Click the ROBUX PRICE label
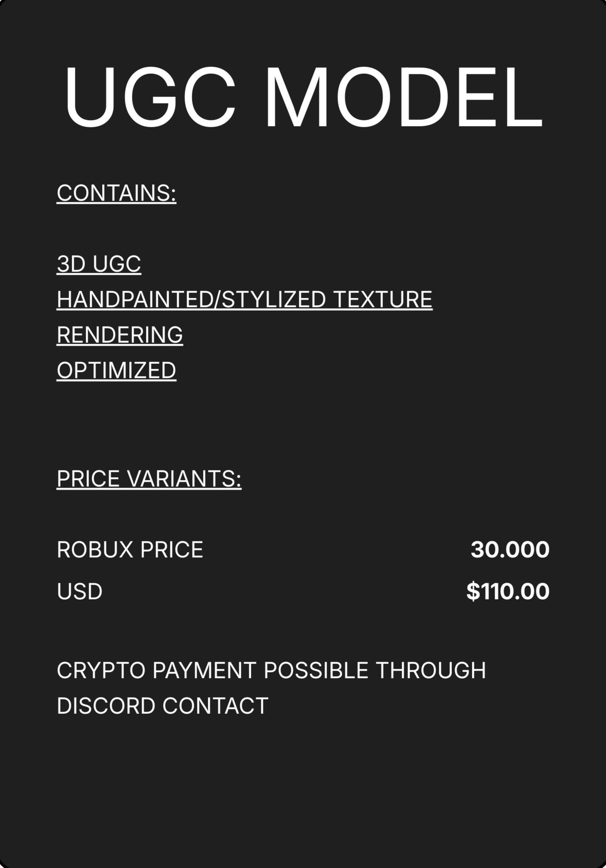 tap(130, 550)
